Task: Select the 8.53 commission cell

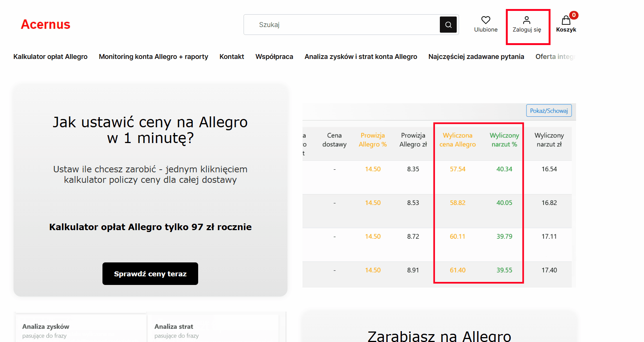Action: tap(413, 203)
